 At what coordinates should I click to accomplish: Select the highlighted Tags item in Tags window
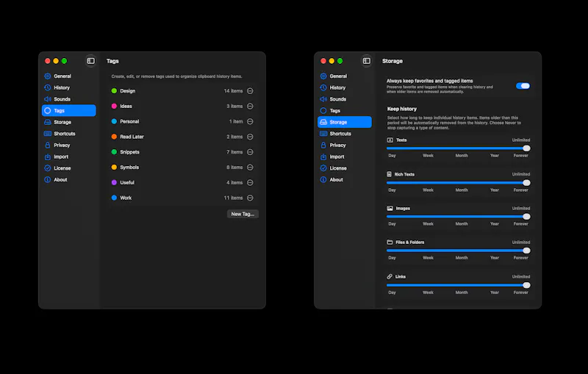pos(69,110)
